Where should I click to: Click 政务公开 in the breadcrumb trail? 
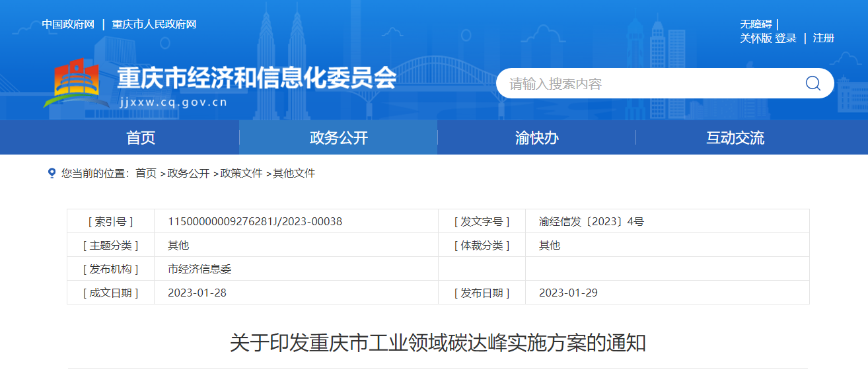(188, 173)
